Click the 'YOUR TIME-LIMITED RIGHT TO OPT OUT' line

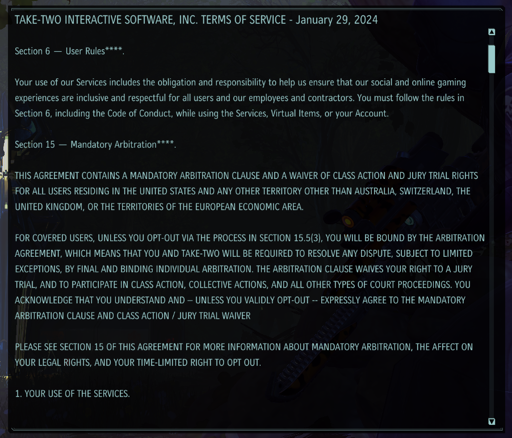point(137,362)
